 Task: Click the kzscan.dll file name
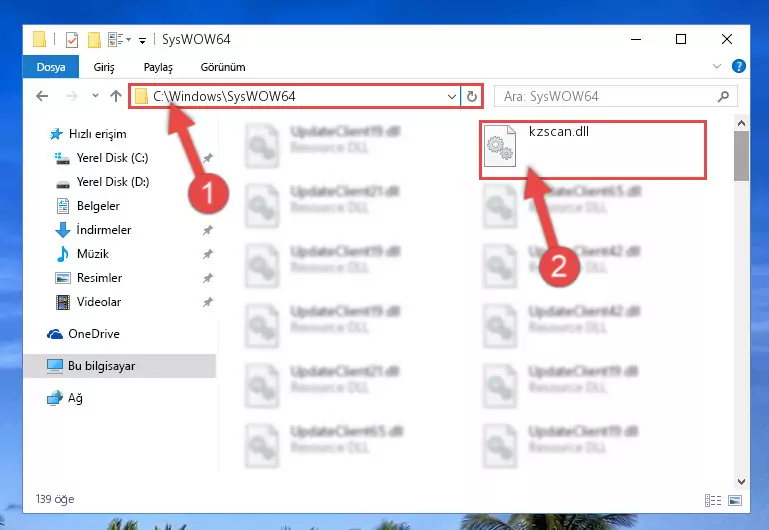(x=559, y=131)
